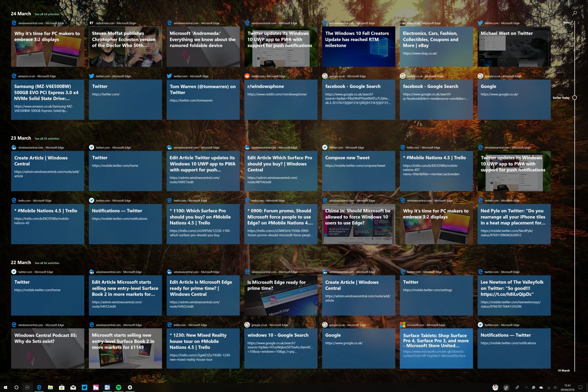
Task: Open the volume speaker tray icon
Action: point(555,387)
